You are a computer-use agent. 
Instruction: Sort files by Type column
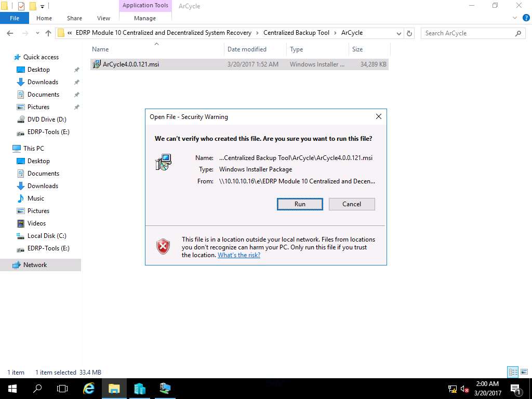click(317, 49)
